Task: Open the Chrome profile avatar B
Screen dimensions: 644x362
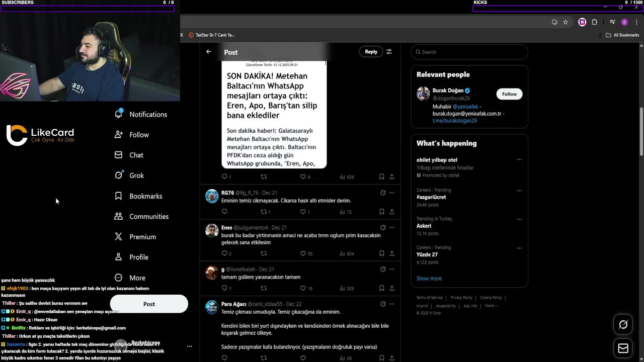Action: (624, 22)
